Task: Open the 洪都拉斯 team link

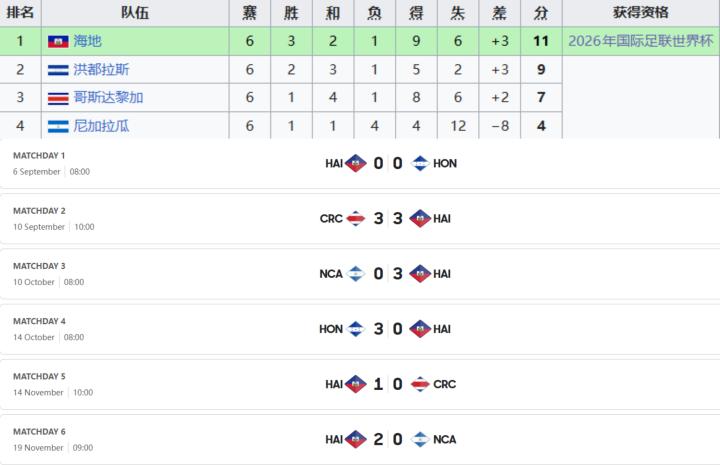Action: pyautogui.click(x=101, y=70)
